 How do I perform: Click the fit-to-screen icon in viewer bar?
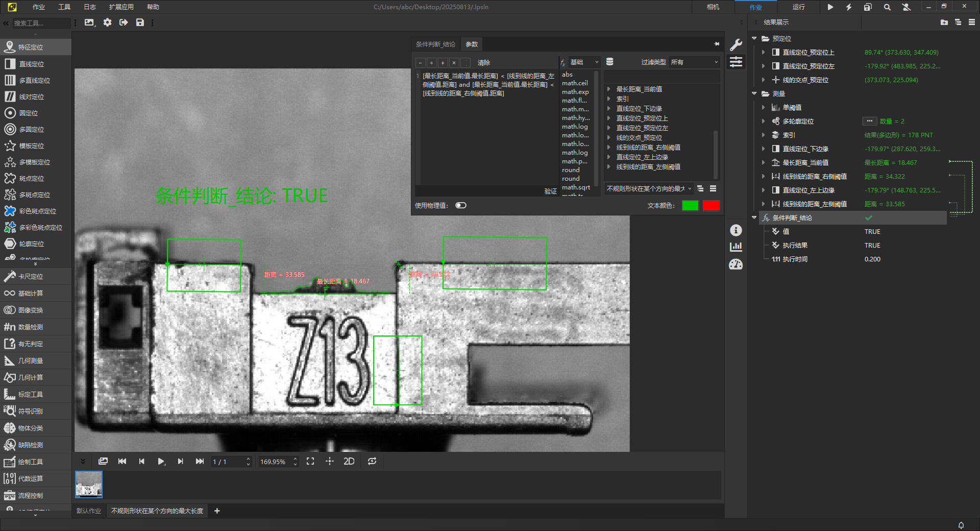click(310, 461)
